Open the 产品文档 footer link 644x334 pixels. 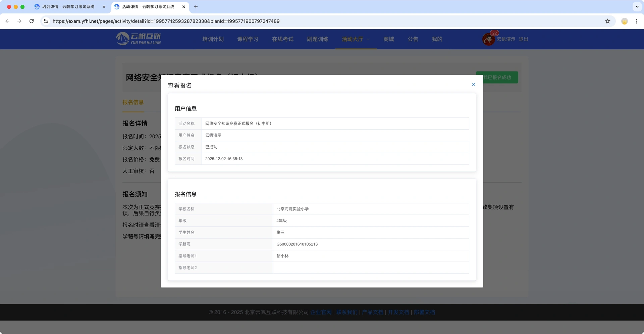tap(373, 312)
